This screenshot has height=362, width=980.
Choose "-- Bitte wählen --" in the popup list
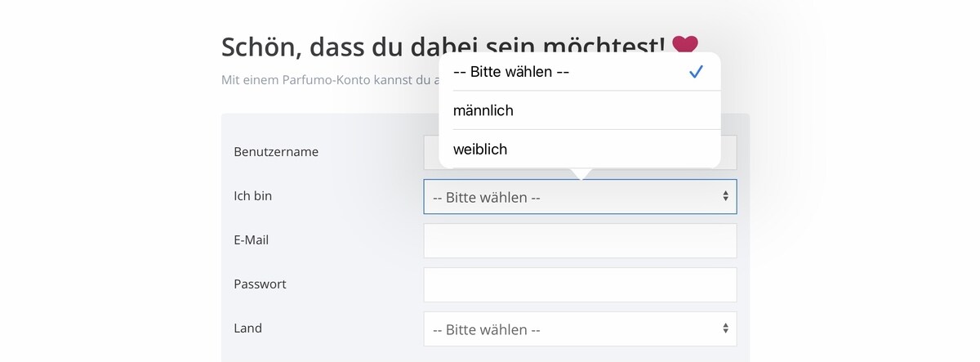580,71
